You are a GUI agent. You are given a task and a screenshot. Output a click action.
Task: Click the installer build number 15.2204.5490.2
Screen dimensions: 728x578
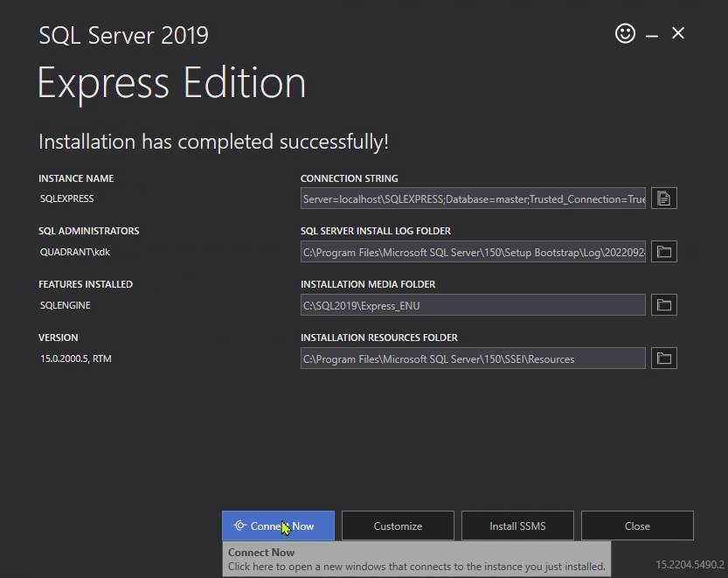(x=690, y=565)
